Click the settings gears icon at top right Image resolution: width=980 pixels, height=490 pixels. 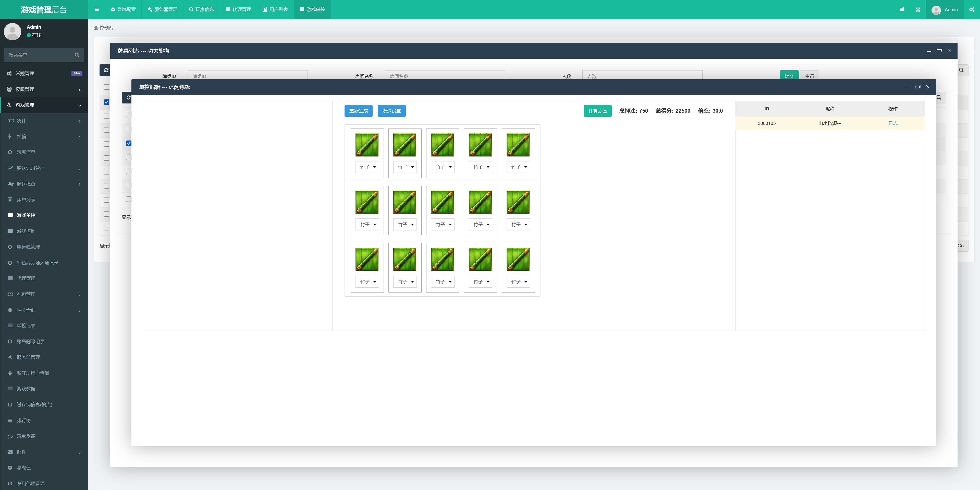972,9
